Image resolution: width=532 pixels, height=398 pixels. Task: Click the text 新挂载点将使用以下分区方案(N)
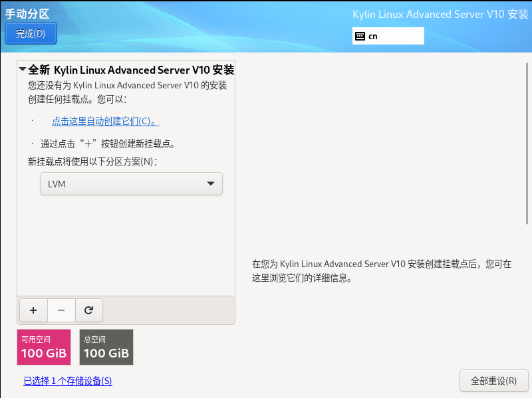click(x=92, y=161)
